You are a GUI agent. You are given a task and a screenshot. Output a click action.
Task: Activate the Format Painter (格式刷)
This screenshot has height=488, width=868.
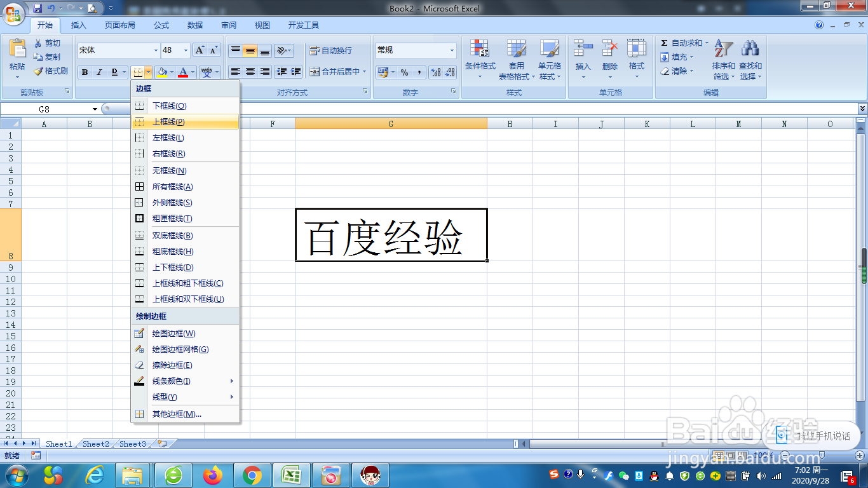click(51, 71)
